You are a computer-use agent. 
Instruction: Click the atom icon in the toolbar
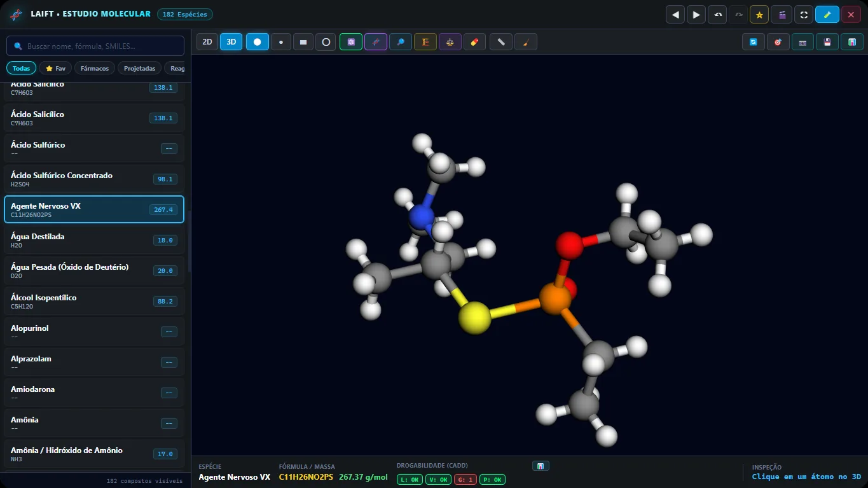click(350, 42)
